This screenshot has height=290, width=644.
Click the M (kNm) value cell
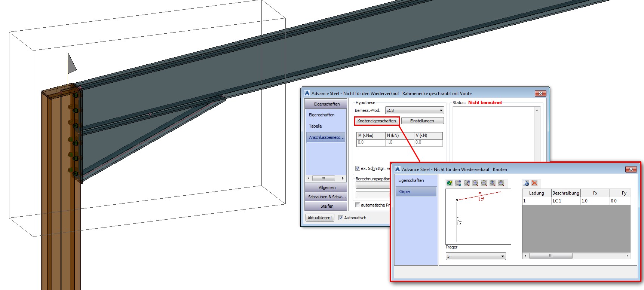(x=371, y=142)
